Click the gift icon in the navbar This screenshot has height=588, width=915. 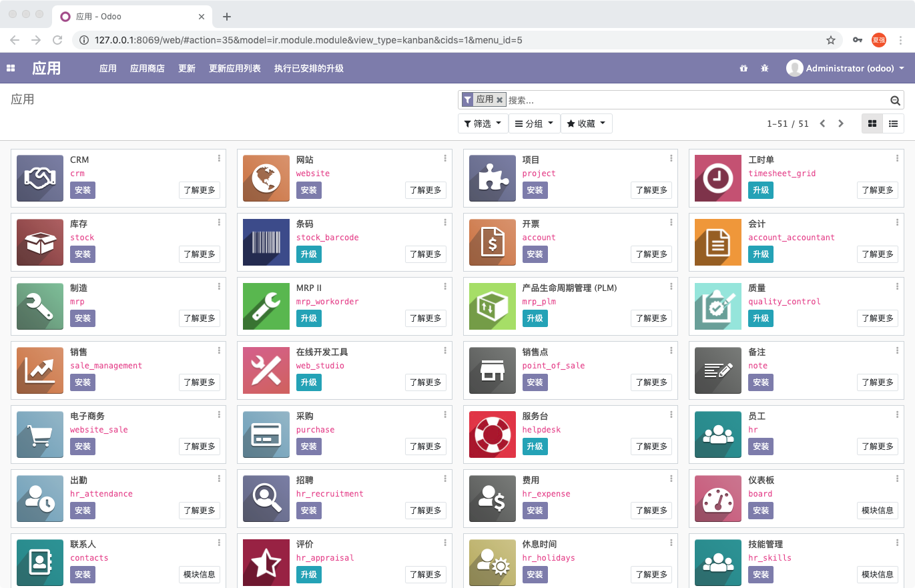743,68
